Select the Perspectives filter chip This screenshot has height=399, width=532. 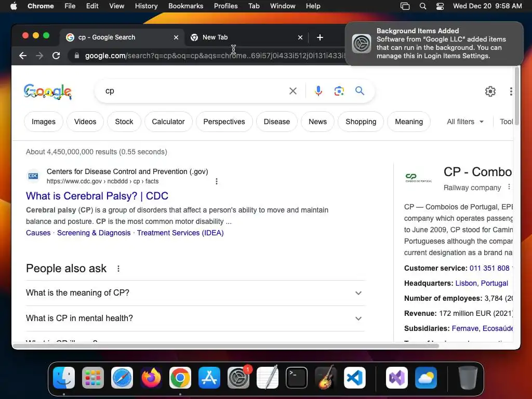(x=224, y=122)
